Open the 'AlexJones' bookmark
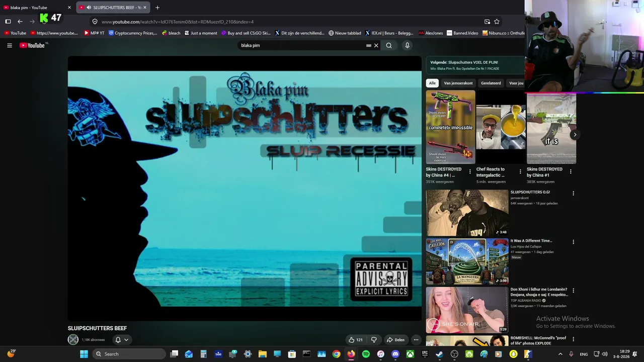The image size is (644, 362). pyautogui.click(x=431, y=33)
